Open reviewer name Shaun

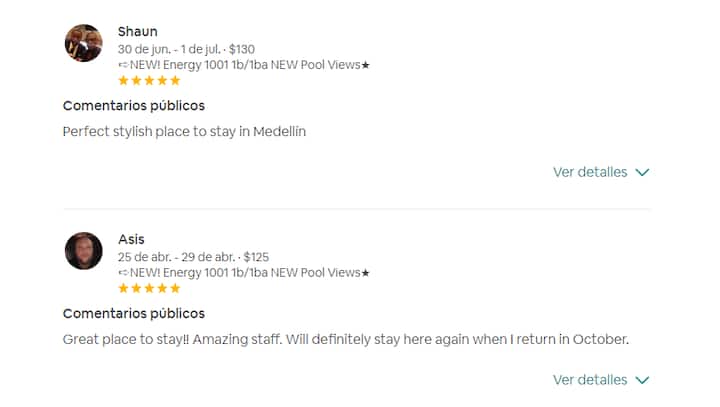[137, 31]
